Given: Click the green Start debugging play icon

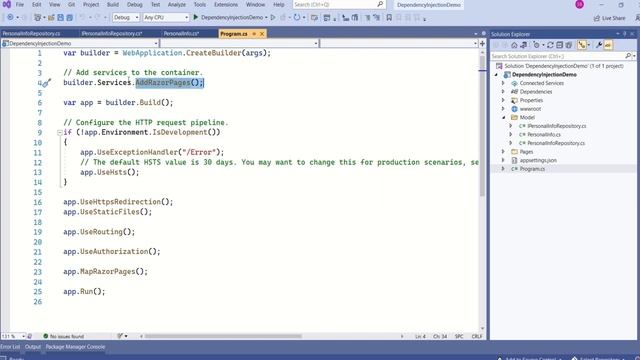Looking at the screenshot, I should [x=196, y=17].
